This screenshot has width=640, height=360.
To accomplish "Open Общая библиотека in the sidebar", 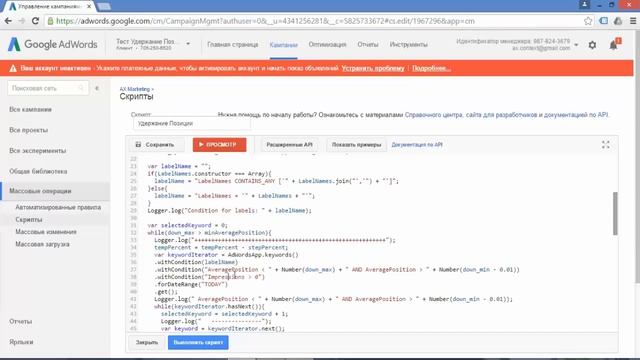I will coord(38,171).
